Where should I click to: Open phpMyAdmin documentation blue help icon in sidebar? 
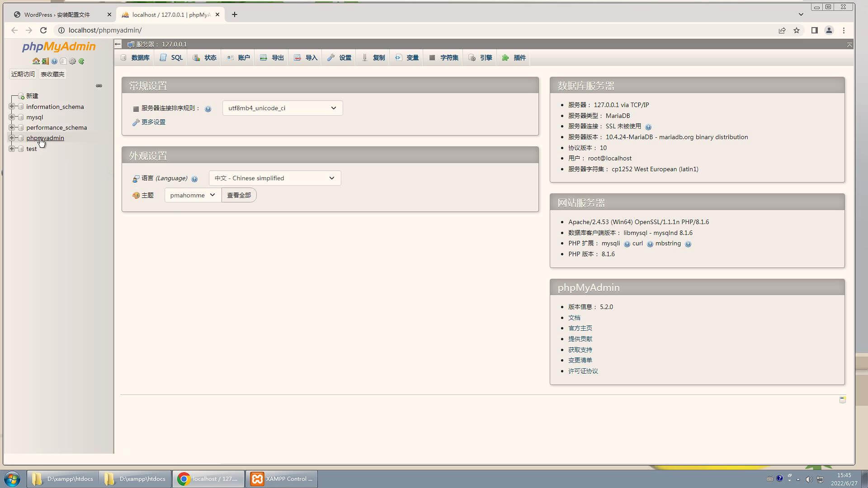coord(54,61)
